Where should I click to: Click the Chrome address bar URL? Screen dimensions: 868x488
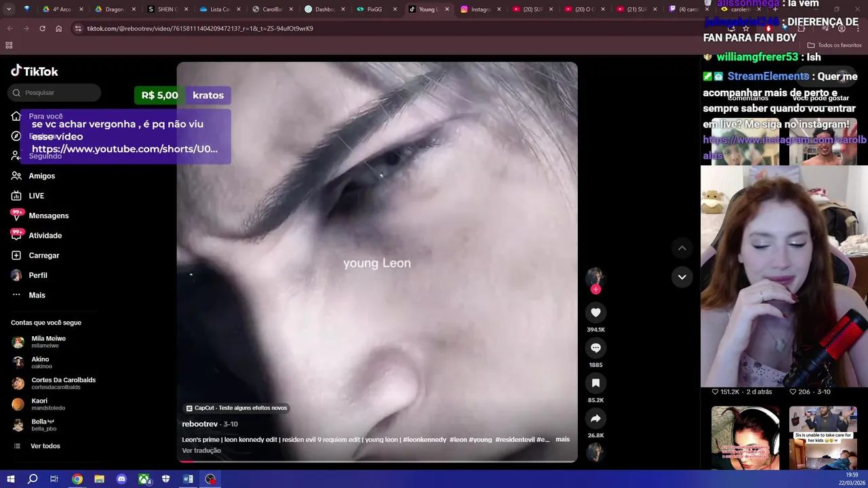[200, 28]
